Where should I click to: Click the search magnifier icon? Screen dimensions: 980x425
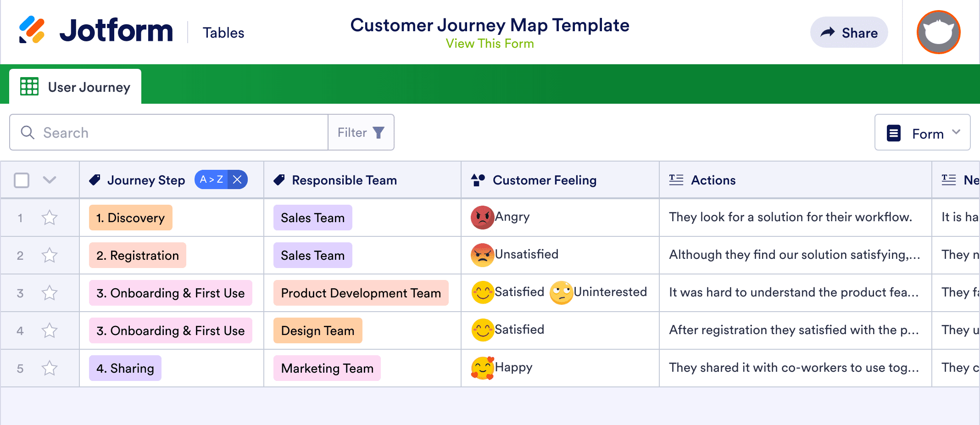(28, 132)
